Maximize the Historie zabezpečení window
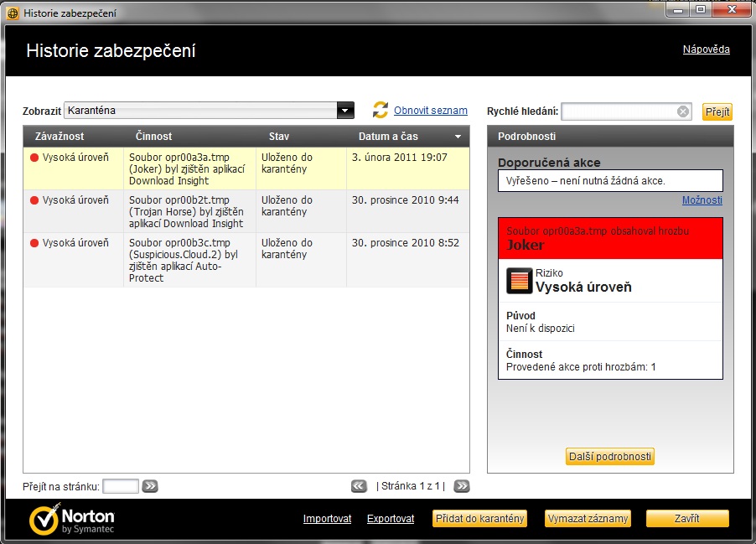756x544 pixels. point(701,10)
